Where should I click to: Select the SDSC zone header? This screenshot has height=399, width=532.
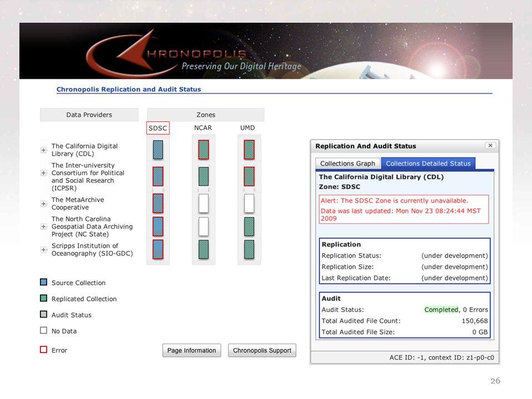pyautogui.click(x=158, y=128)
